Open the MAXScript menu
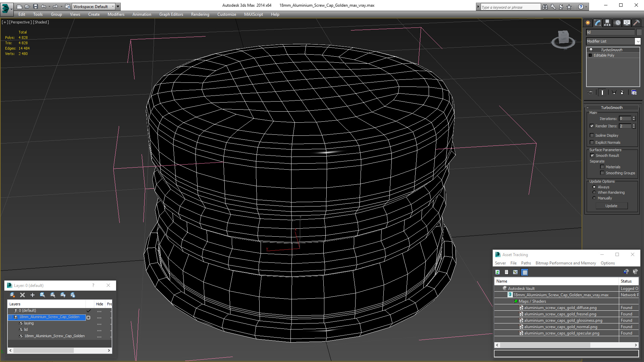 coord(253,14)
